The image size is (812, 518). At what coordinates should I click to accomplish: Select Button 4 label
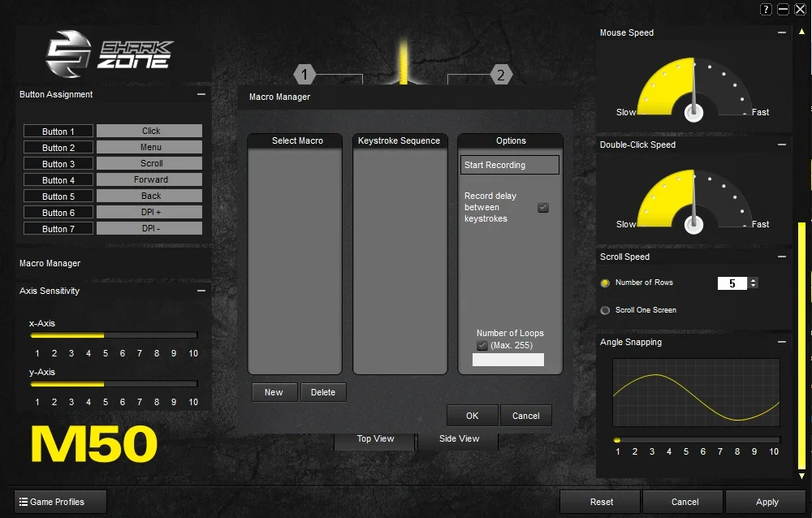pos(58,179)
